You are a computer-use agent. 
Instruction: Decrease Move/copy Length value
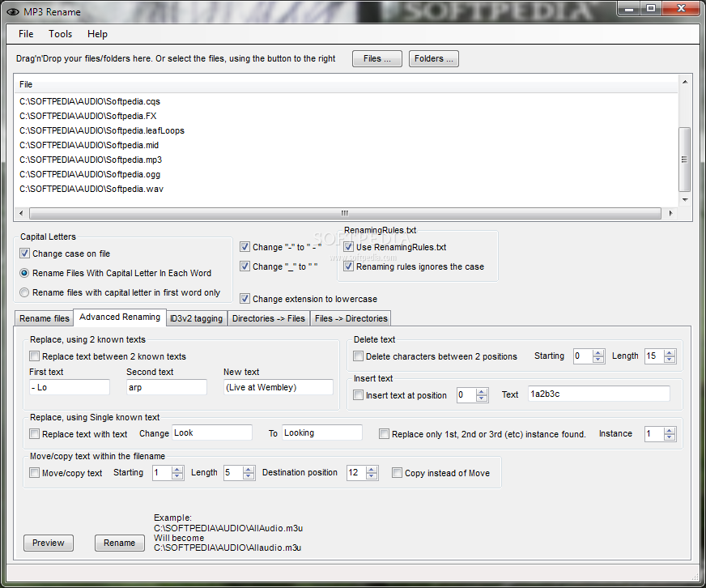pos(249,476)
